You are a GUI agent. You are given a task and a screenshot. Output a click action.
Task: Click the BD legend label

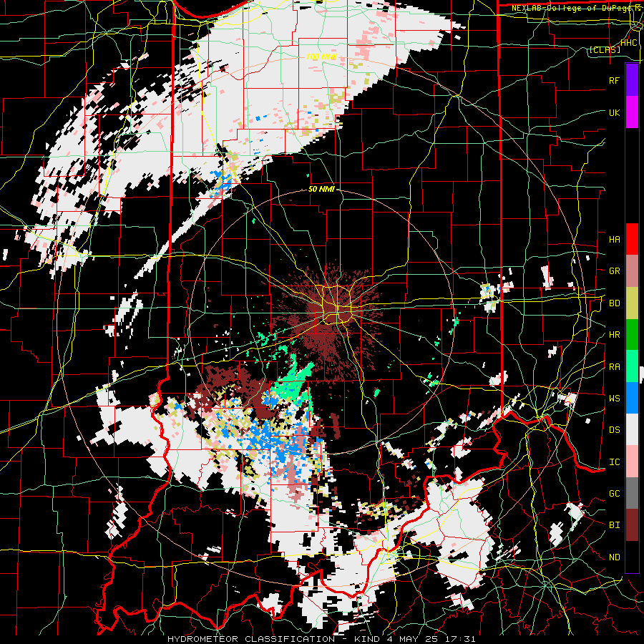click(x=614, y=303)
